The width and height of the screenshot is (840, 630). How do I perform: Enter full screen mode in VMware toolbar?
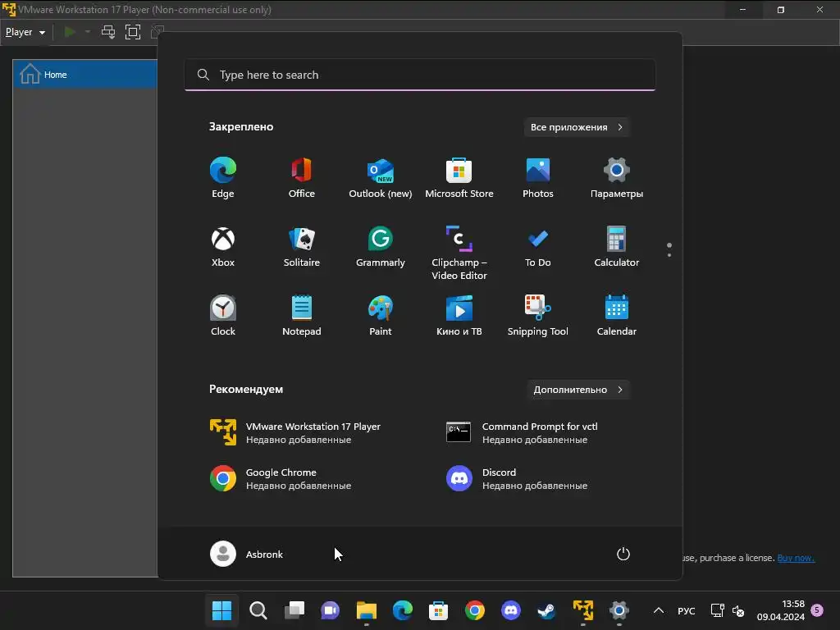point(132,32)
